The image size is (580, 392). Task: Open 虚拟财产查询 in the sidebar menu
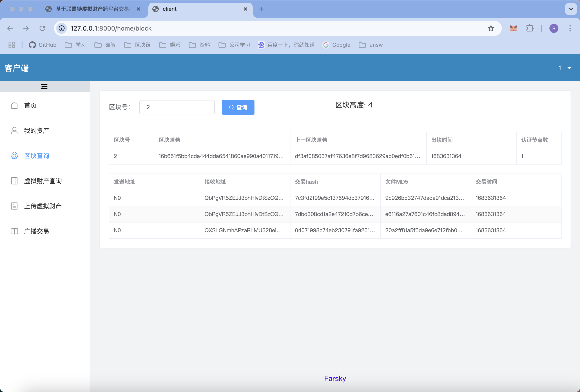pyautogui.click(x=43, y=181)
